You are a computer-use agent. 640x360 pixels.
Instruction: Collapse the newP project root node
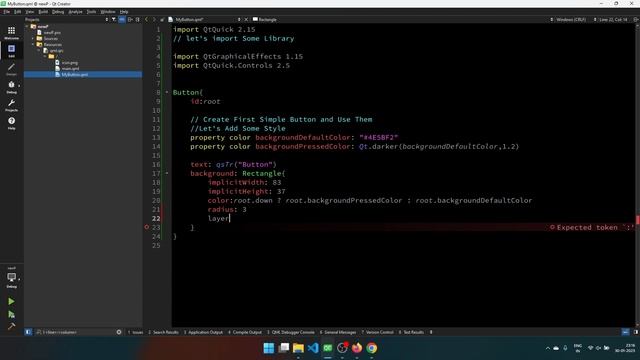[27, 26]
